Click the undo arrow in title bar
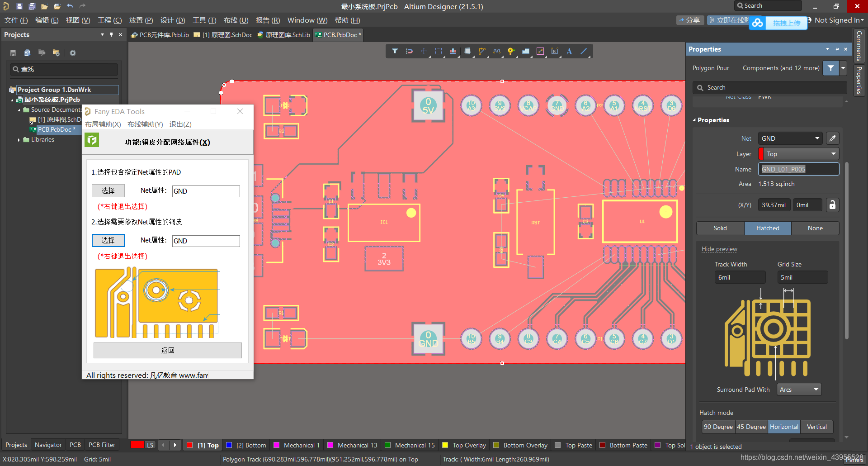The width and height of the screenshot is (868, 466). click(x=70, y=6)
